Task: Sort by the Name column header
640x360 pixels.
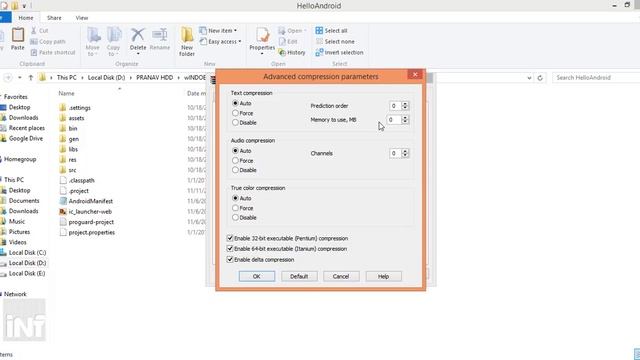Action: tap(66, 93)
